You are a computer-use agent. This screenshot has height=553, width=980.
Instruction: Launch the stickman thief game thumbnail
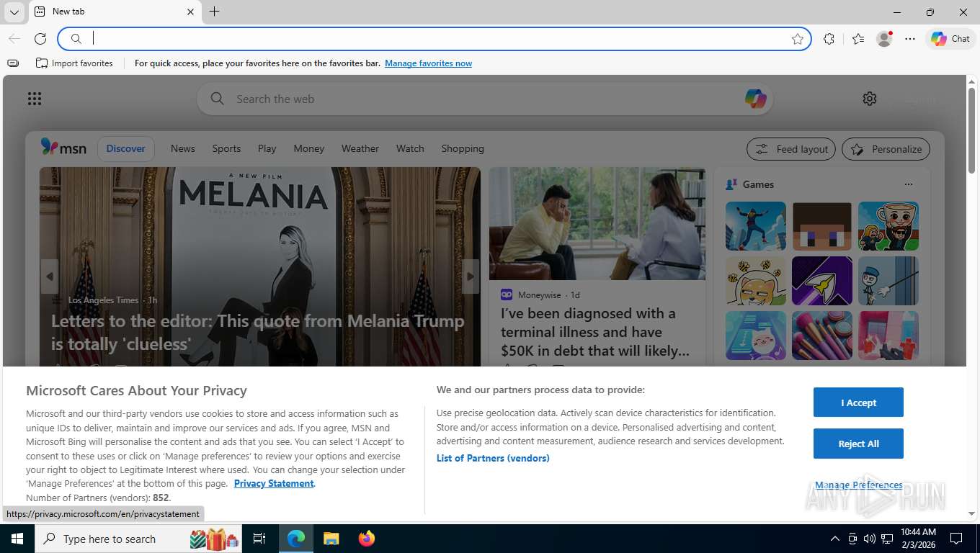[x=888, y=281]
